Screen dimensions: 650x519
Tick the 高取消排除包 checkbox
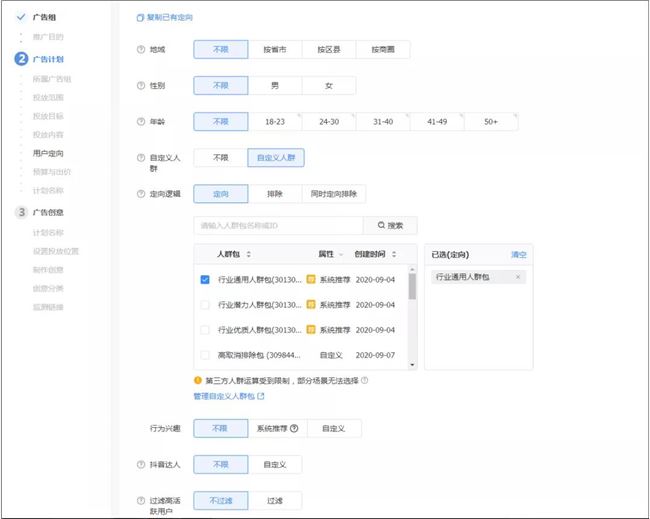click(x=205, y=354)
